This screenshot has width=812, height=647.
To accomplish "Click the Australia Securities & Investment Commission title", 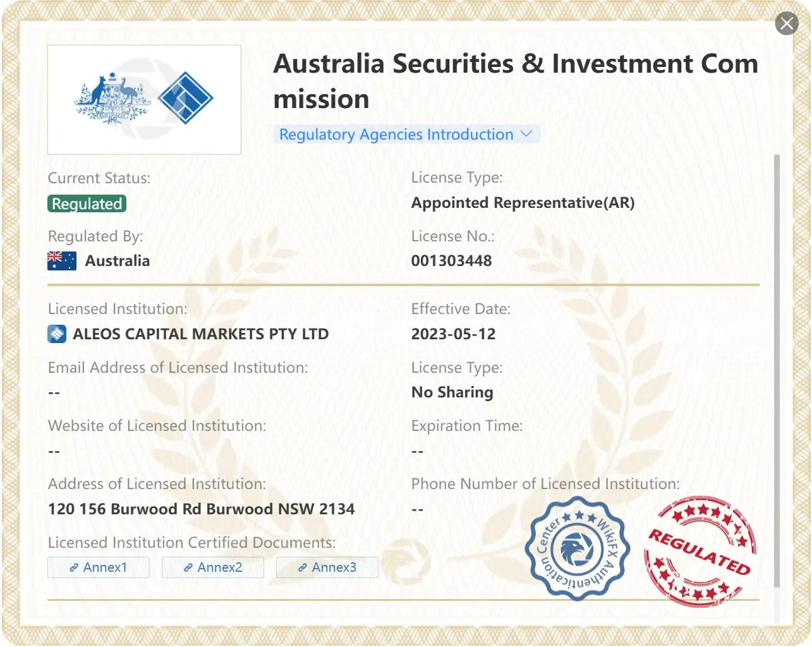I will (516, 82).
